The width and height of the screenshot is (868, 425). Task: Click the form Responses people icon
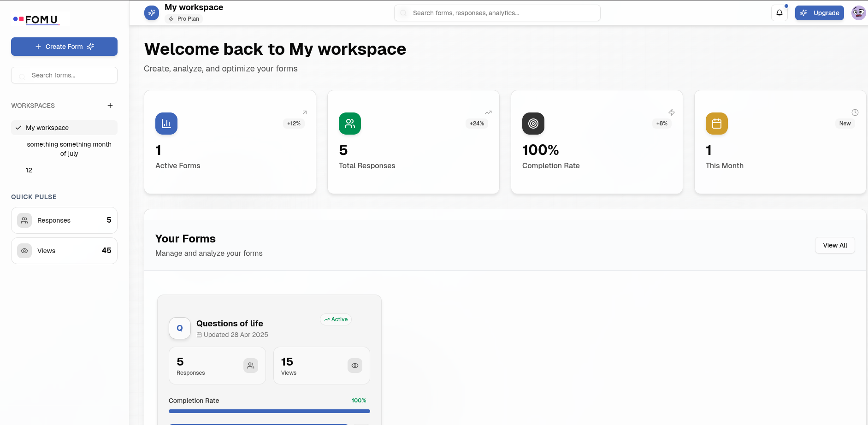tap(251, 366)
